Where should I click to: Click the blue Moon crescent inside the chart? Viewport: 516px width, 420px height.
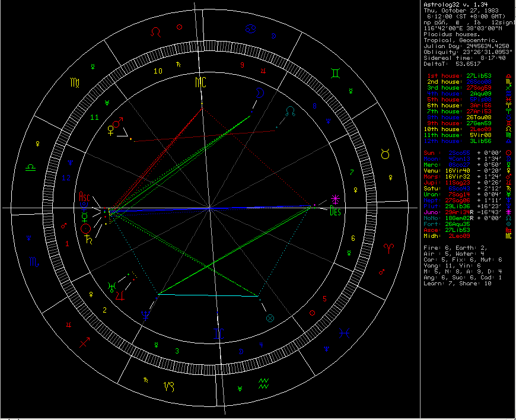(259, 93)
